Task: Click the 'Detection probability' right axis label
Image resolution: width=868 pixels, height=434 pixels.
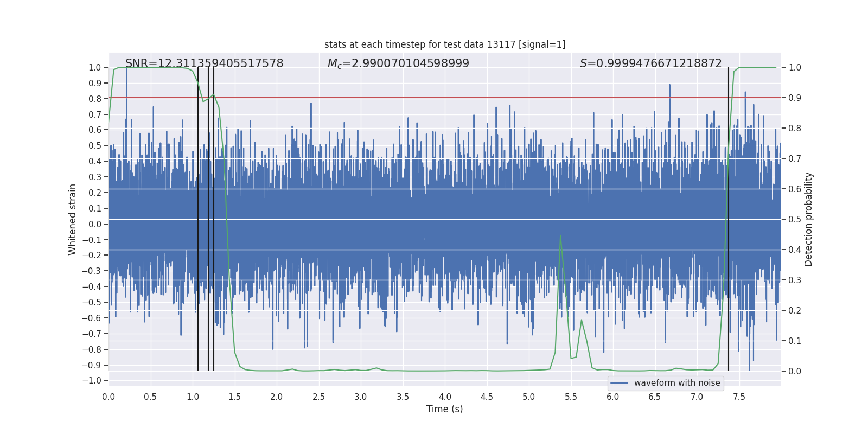Action: pos(808,219)
